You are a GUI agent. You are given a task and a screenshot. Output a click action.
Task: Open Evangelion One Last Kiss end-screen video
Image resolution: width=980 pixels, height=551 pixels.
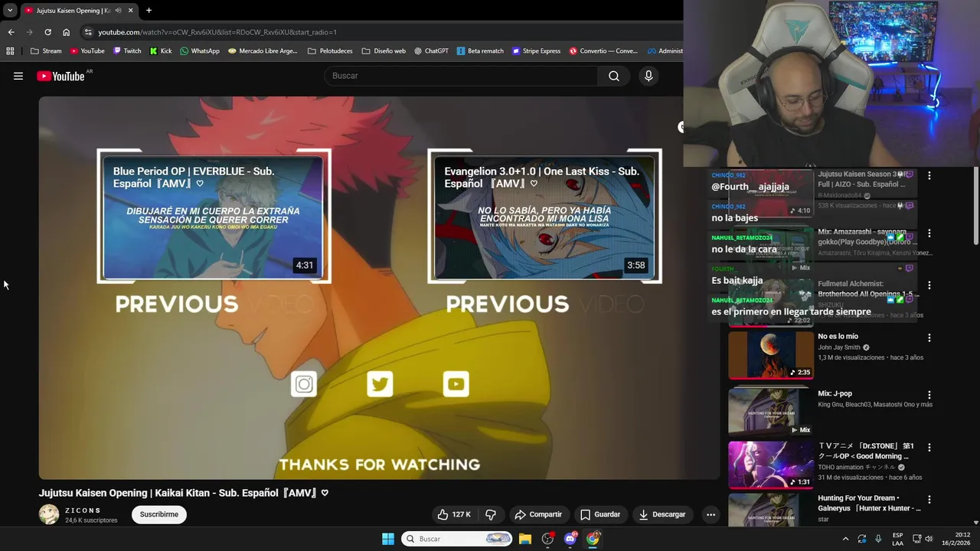[x=544, y=217]
